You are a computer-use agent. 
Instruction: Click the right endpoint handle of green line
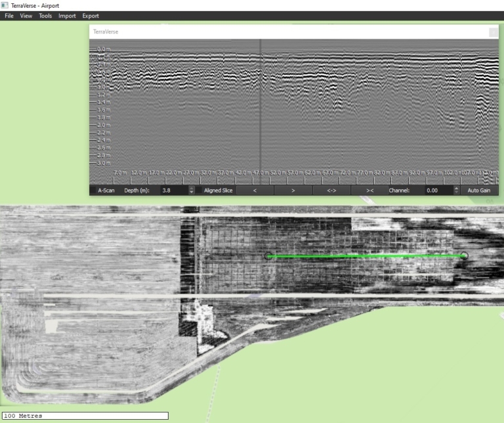coord(464,256)
